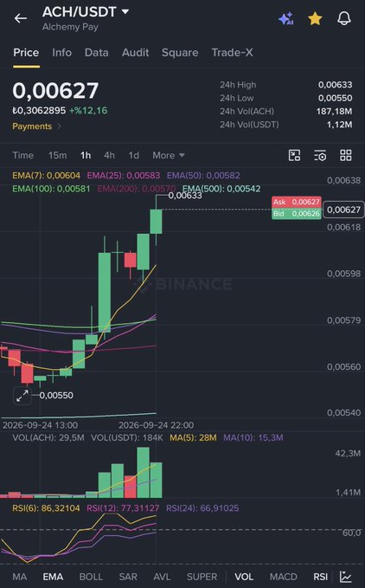Toggle the RSI sub-indicator
Image resolution: width=365 pixels, height=588 pixels.
[x=320, y=577]
